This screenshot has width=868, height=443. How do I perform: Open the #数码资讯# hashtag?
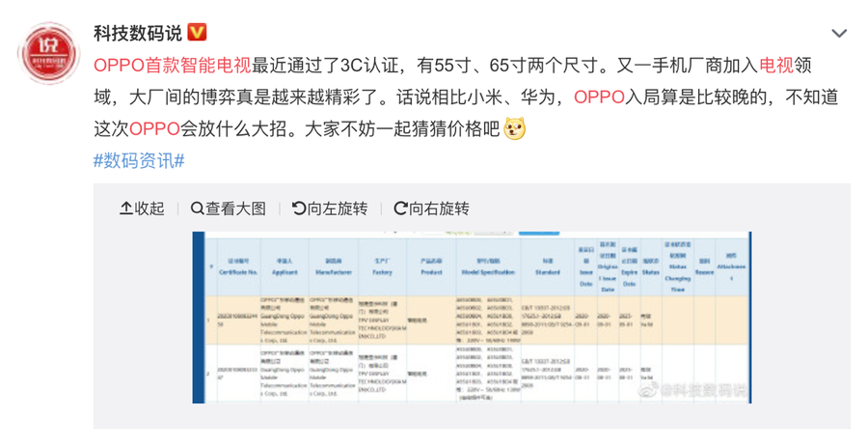click(x=139, y=161)
